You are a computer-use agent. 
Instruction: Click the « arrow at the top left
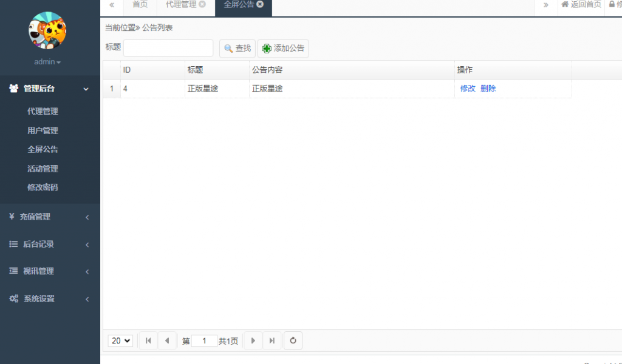tap(112, 5)
